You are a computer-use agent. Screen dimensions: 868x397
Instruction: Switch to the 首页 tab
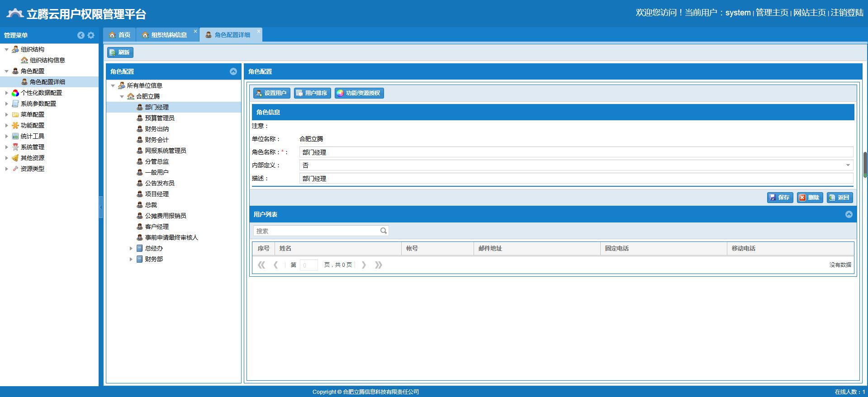click(120, 35)
